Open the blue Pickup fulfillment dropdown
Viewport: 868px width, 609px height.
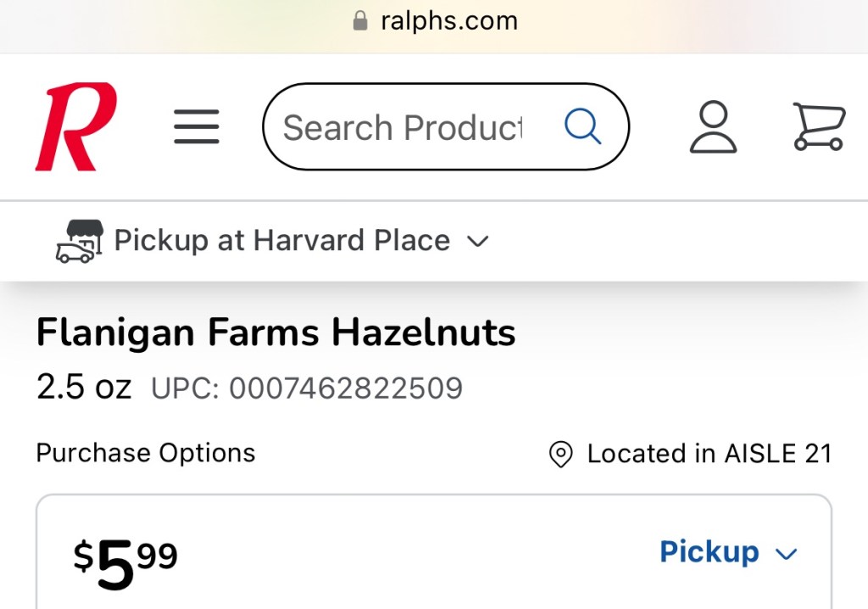click(709, 552)
